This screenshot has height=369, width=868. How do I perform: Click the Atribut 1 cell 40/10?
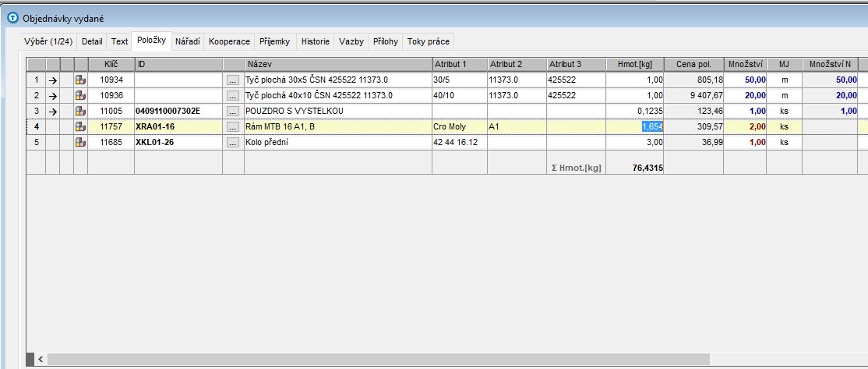(460, 96)
